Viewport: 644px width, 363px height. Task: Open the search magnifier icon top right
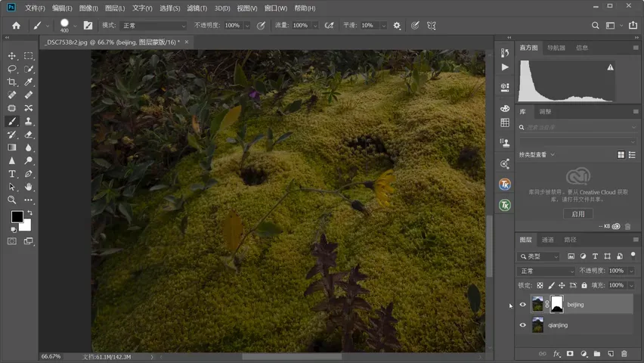click(x=595, y=26)
